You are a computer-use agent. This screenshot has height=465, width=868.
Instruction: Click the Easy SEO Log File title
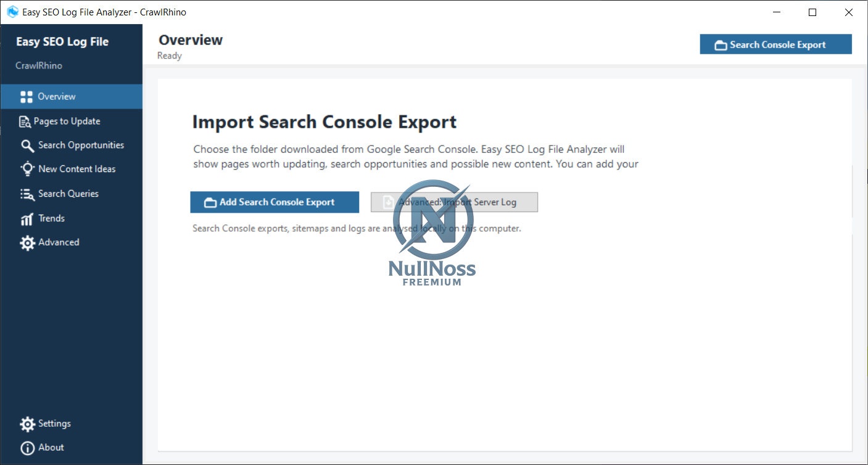tap(62, 42)
